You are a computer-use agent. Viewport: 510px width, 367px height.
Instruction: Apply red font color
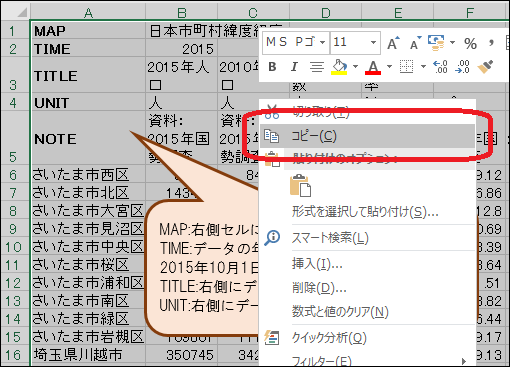[x=373, y=67]
